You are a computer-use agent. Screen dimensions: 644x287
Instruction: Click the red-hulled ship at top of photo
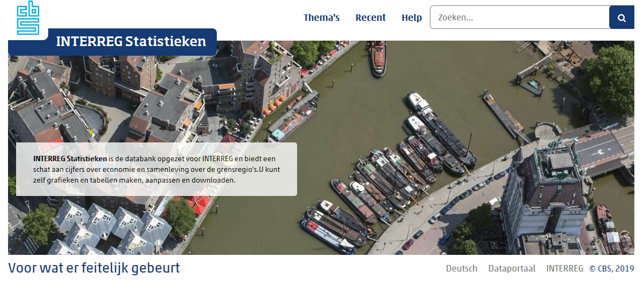[378, 58]
